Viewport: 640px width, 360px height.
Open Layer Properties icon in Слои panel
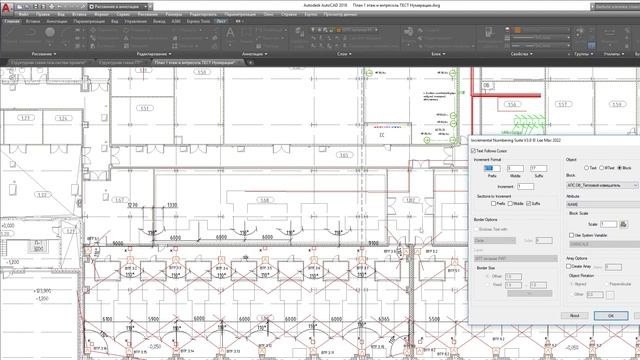(x=300, y=33)
